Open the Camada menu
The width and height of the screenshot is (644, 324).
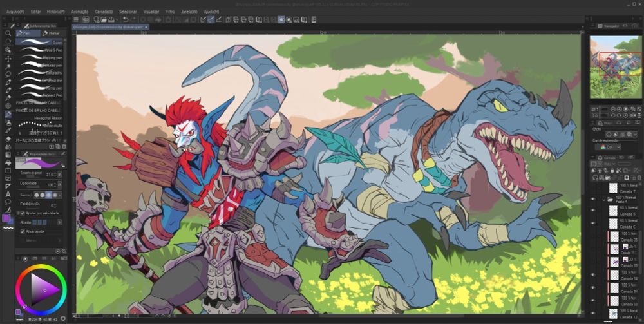[x=104, y=12]
